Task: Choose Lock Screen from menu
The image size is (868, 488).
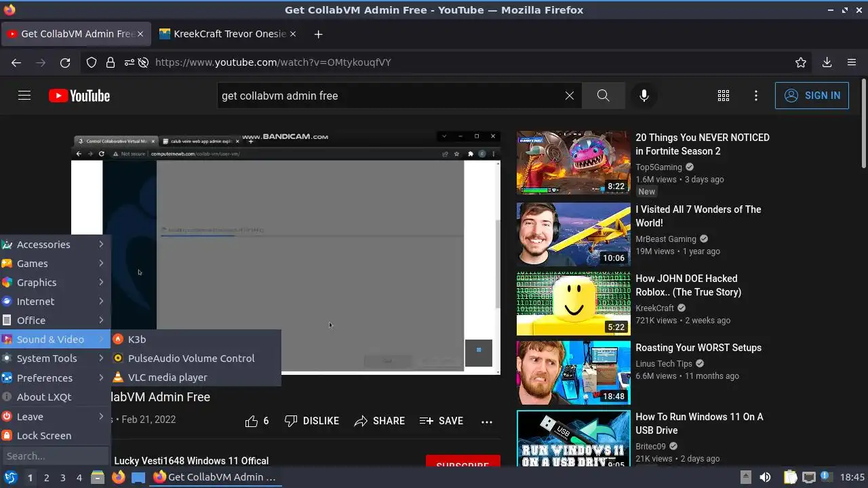Action: [x=55, y=435]
